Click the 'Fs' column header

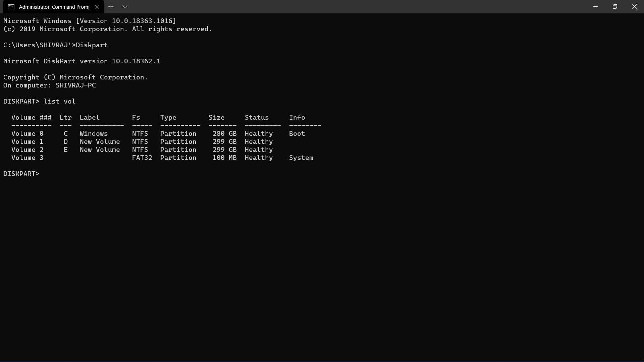136,117
